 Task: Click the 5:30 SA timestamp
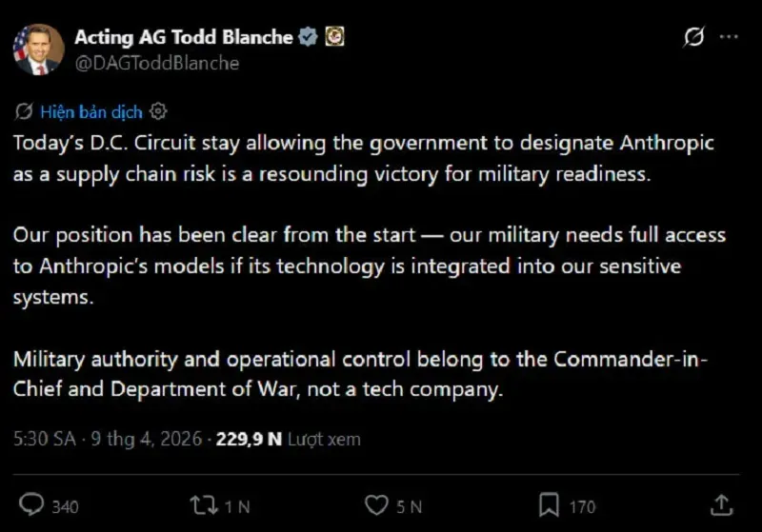tap(45, 439)
